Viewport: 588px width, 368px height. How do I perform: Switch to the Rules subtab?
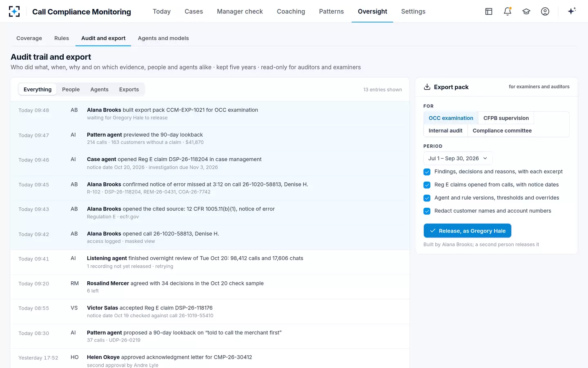[x=62, y=38]
